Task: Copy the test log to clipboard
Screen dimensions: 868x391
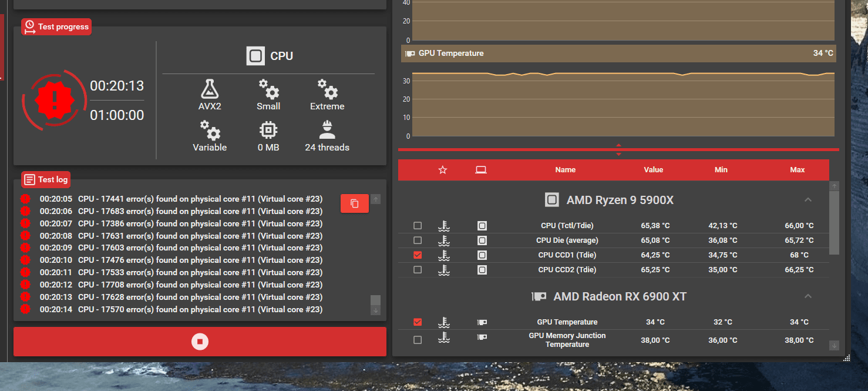Action: [x=355, y=203]
